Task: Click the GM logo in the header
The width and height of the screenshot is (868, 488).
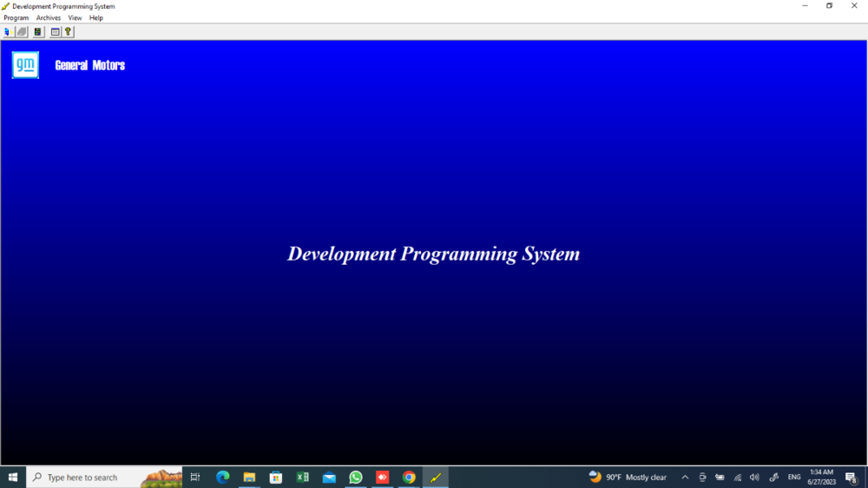Action: [25, 65]
